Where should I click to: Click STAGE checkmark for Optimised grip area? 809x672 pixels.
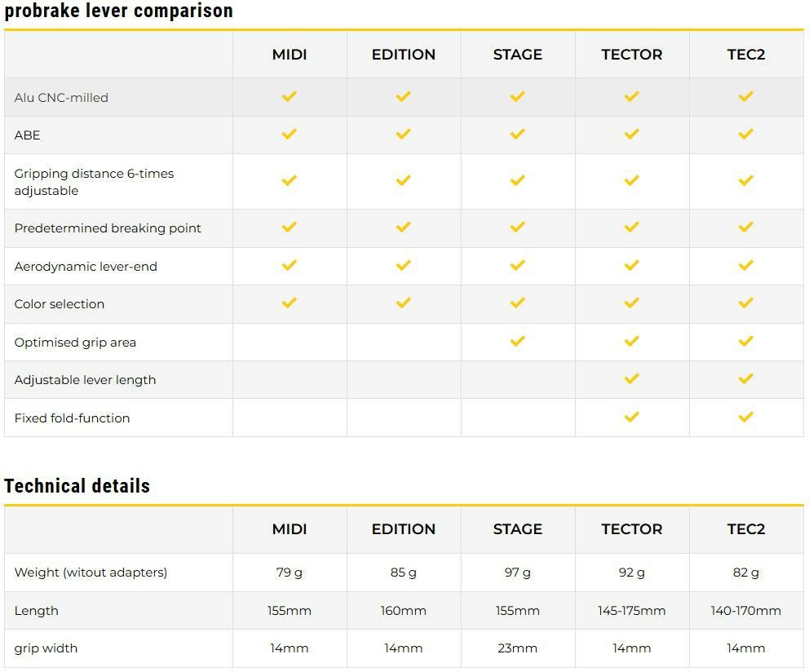pos(517,342)
